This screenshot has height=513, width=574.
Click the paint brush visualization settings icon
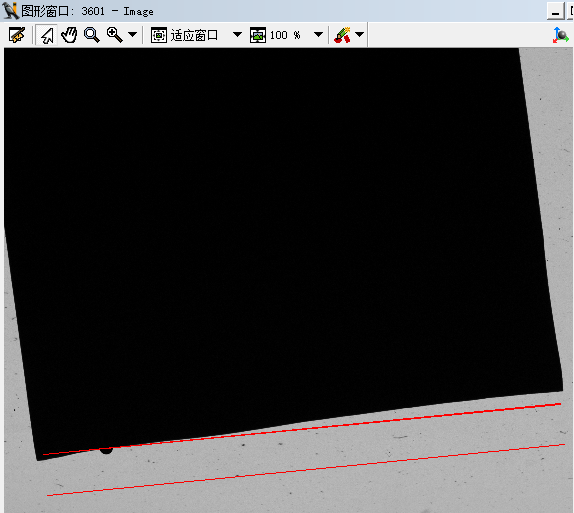(x=343, y=35)
